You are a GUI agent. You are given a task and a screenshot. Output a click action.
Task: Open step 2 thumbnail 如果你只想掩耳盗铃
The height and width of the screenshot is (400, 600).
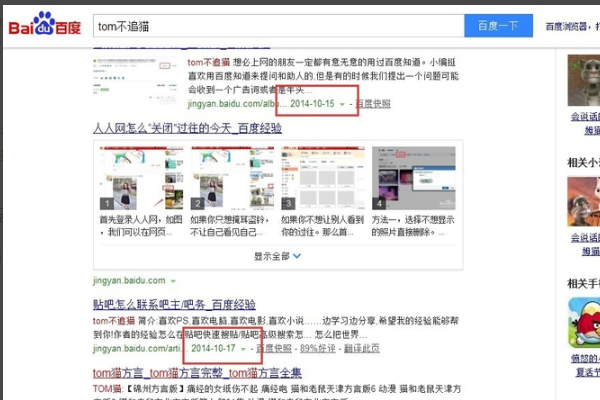tap(232, 178)
